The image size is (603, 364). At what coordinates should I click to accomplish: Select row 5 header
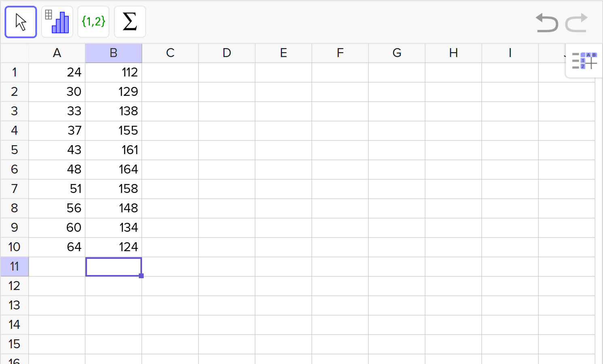[x=15, y=150]
